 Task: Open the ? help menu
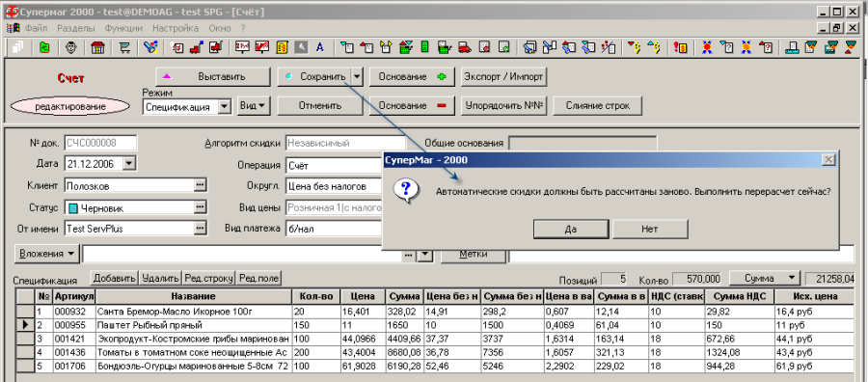(x=242, y=28)
